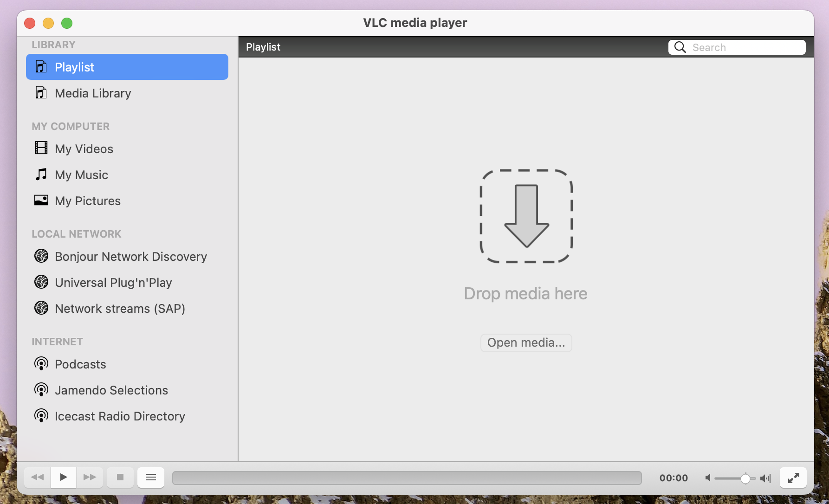This screenshot has height=504, width=829.
Task: Click the Bonjour Network Discovery globe icon
Action: point(41,256)
